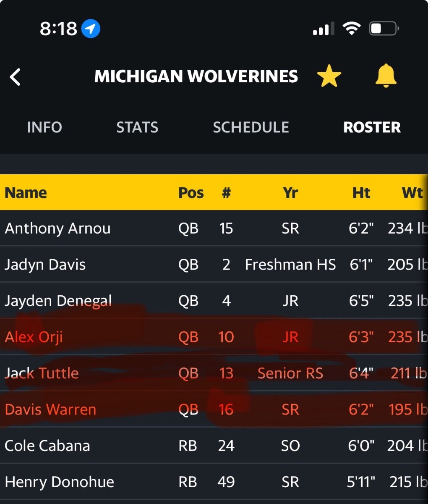Tap the Wi-Fi status icon

351,29
